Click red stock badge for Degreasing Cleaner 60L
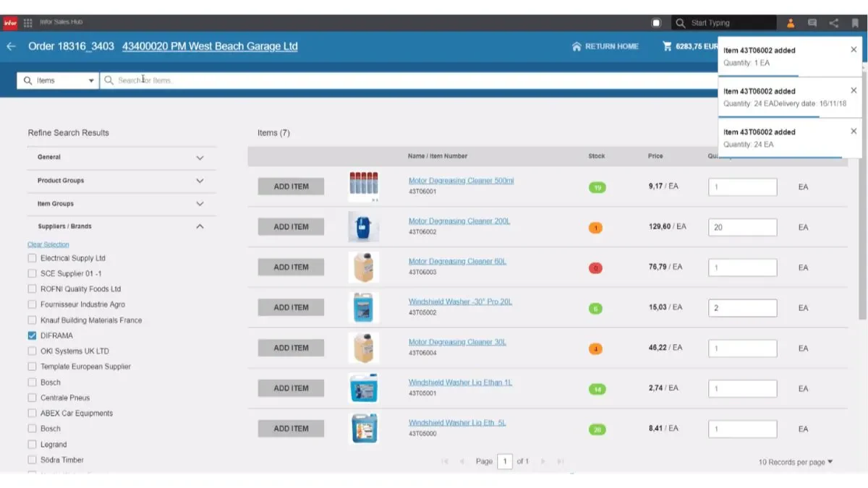 pos(596,268)
